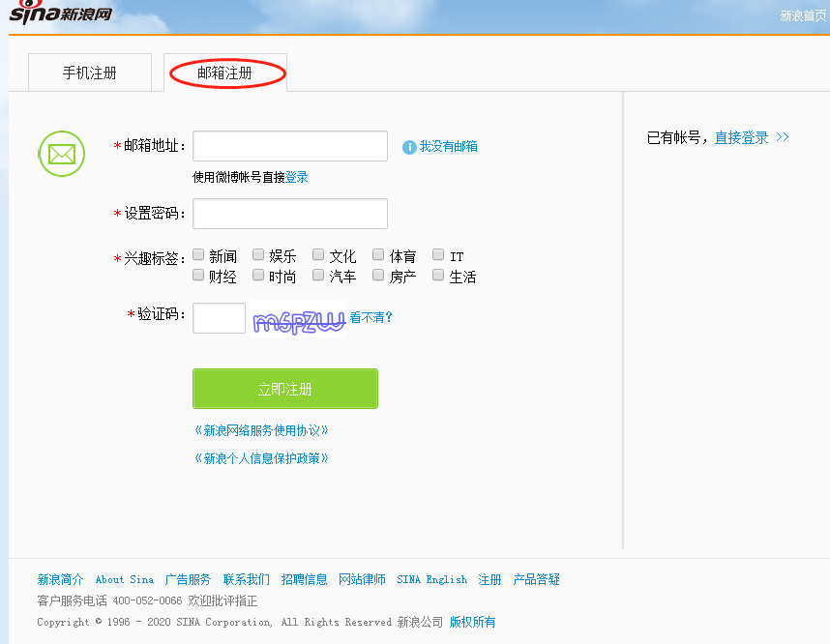Select the 邮箱注册 tab

225,72
